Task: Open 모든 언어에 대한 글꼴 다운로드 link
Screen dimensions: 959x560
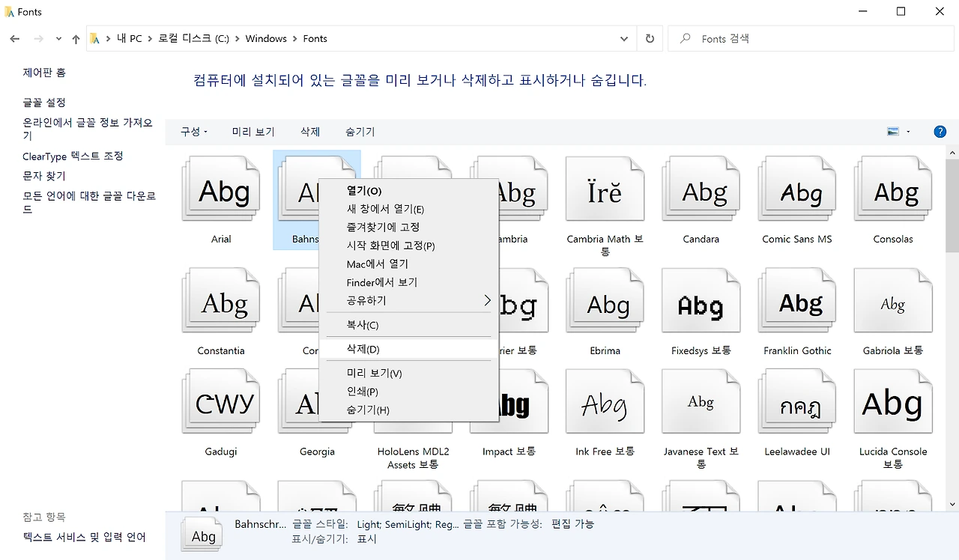Action: (89, 202)
